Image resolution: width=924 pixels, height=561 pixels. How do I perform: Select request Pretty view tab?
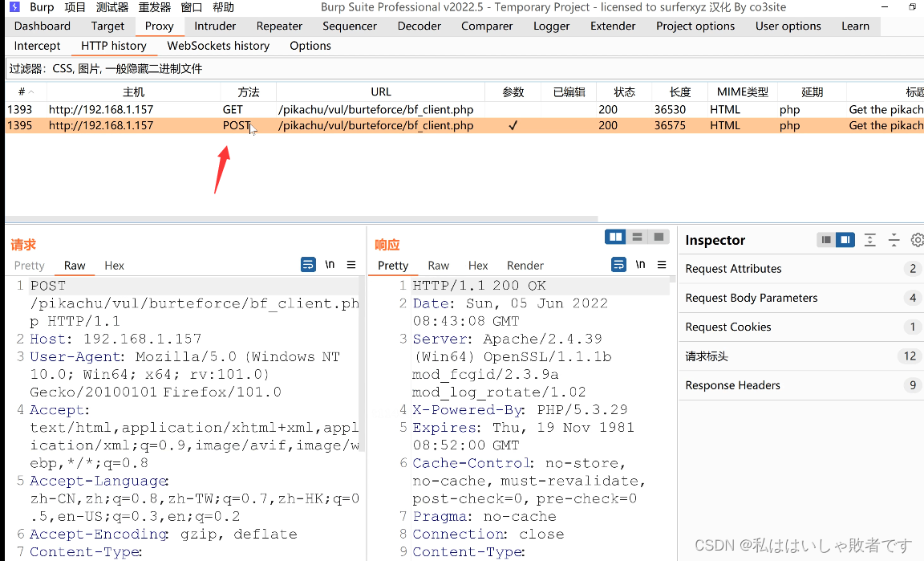[x=30, y=266]
